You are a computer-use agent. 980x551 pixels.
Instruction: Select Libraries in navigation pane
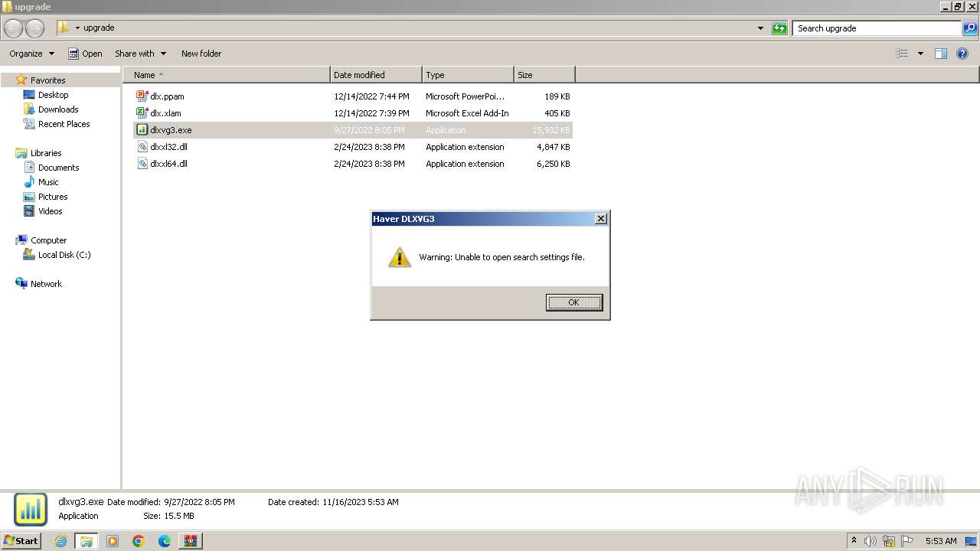tap(46, 153)
